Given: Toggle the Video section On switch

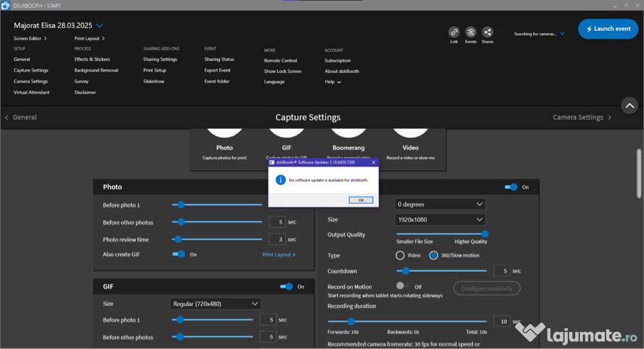Looking at the screenshot, I should [511, 187].
